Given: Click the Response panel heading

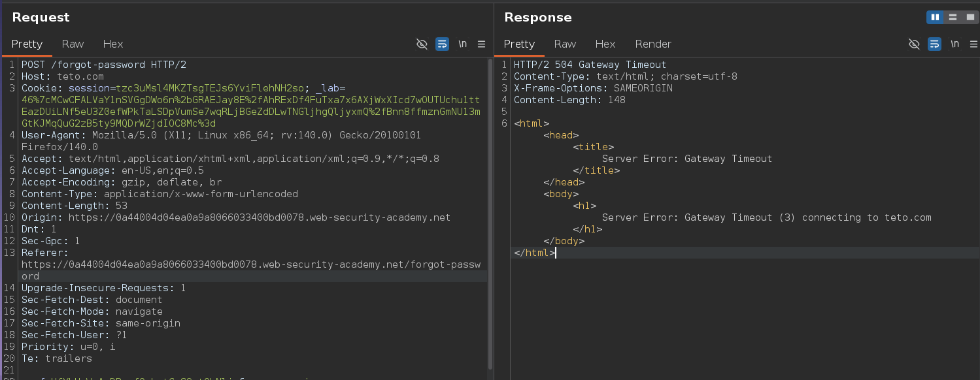Looking at the screenshot, I should coord(538,18).
